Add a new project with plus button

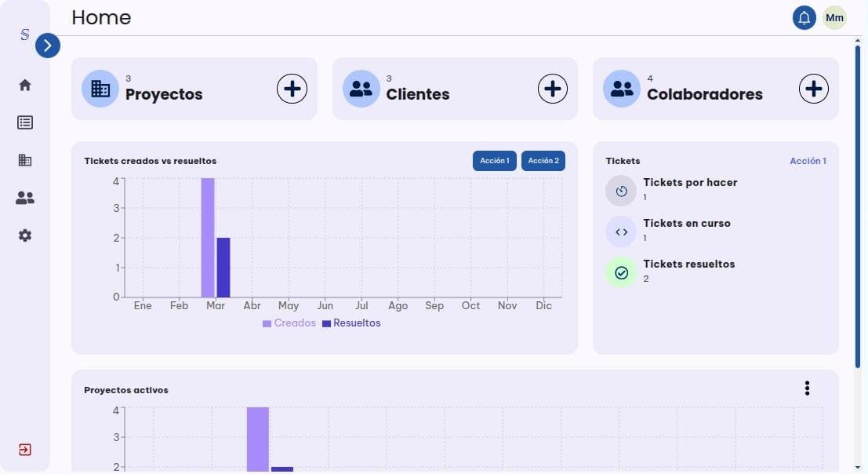coord(292,89)
